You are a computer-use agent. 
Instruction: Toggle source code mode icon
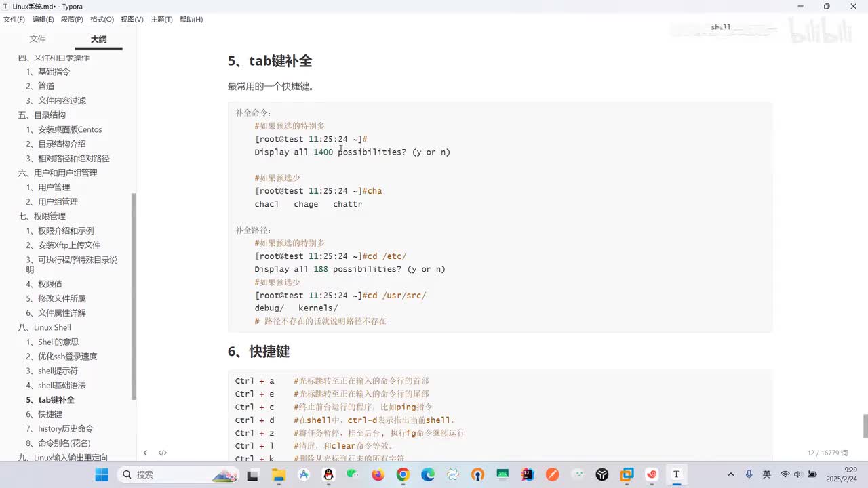tap(163, 453)
